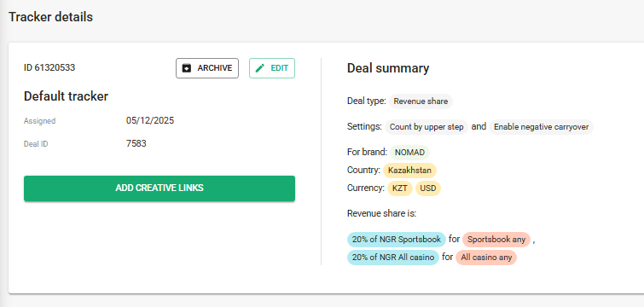Click the All casino any chip
644x307 pixels.
(x=486, y=258)
